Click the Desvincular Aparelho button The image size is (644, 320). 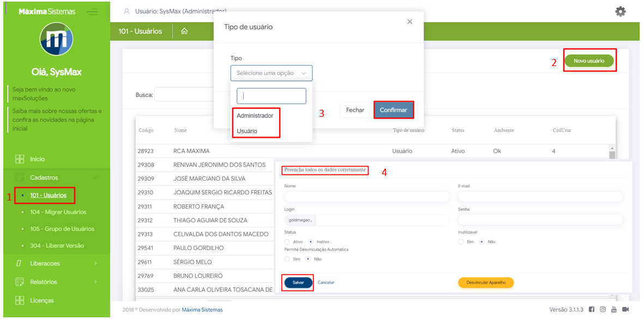point(486,282)
